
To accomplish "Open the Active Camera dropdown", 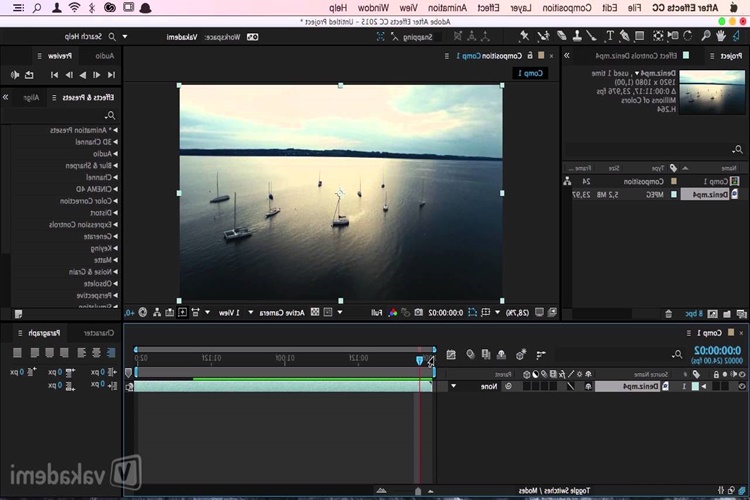I will (x=277, y=312).
